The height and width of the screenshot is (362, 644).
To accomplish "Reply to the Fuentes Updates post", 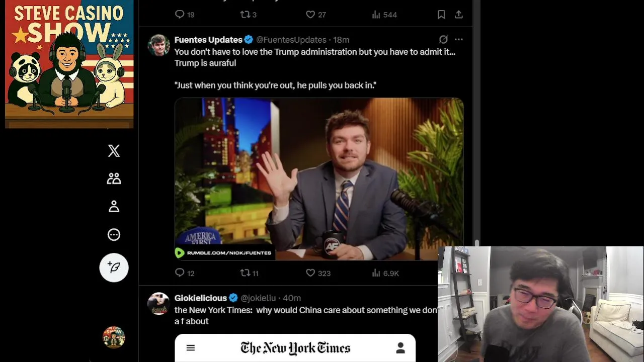I will pos(184,273).
